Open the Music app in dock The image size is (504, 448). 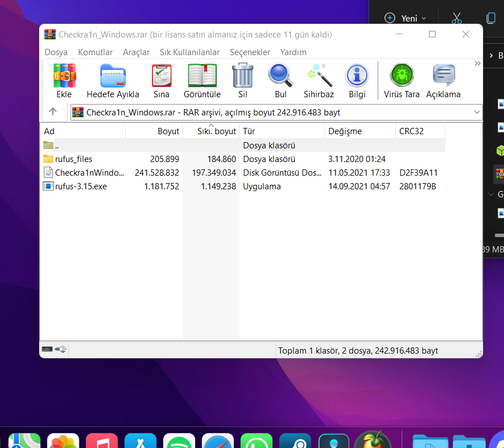[x=102, y=441]
